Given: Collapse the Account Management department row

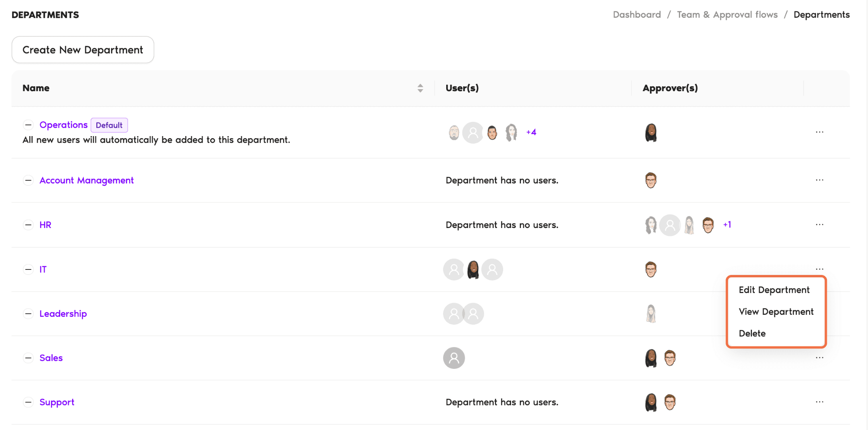Looking at the screenshot, I should [x=28, y=180].
